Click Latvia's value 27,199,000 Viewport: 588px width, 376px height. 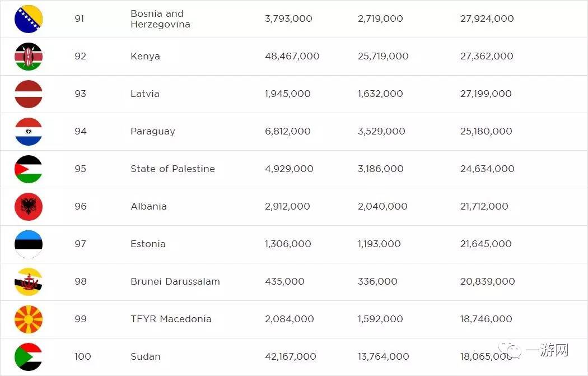pyautogui.click(x=486, y=94)
